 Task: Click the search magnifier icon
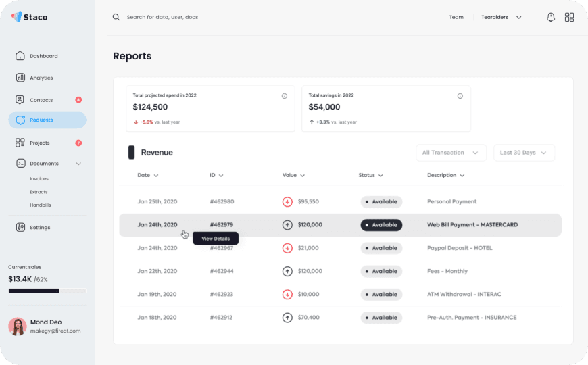pos(116,17)
